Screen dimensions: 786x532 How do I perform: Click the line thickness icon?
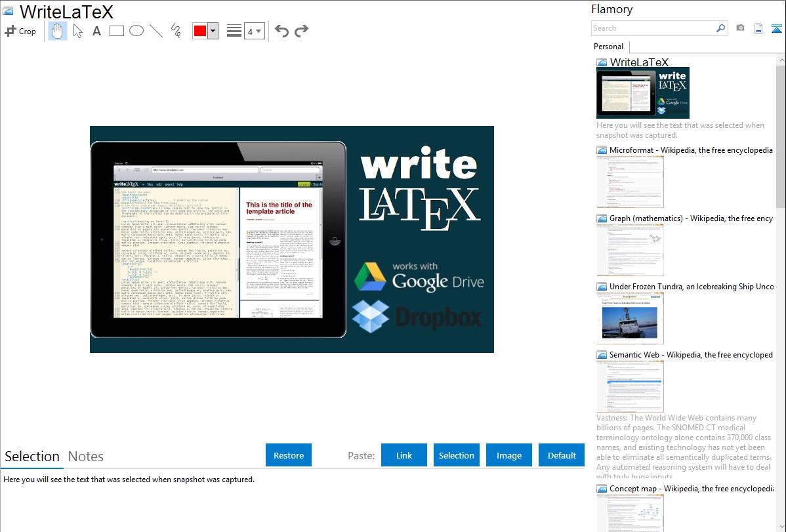tap(234, 31)
